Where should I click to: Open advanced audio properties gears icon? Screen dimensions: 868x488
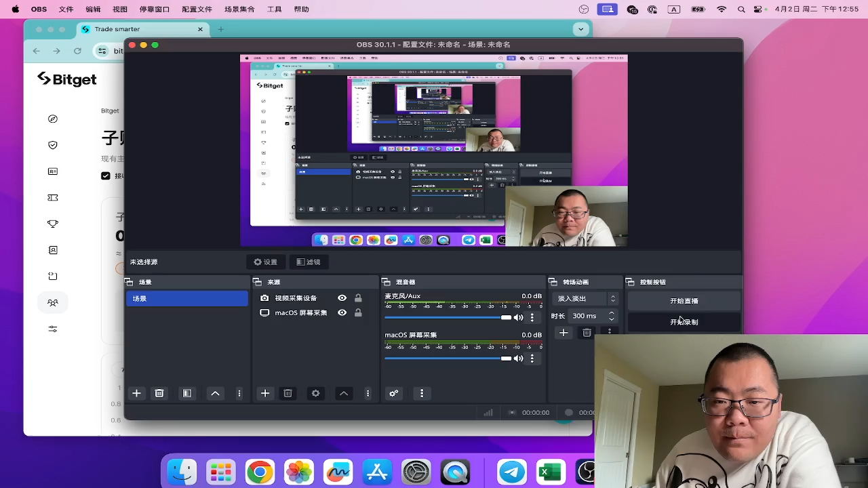tap(393, 393)
